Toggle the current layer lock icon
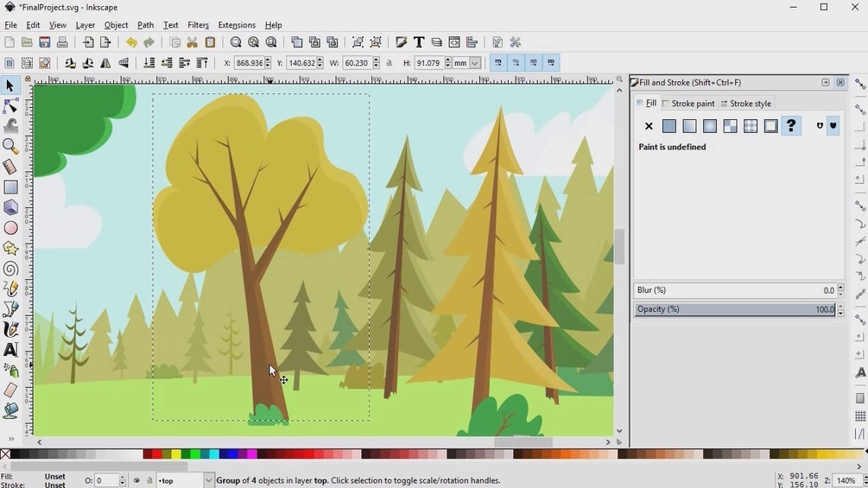The height and width of the screenshot is (488, 868). point(149,481)
